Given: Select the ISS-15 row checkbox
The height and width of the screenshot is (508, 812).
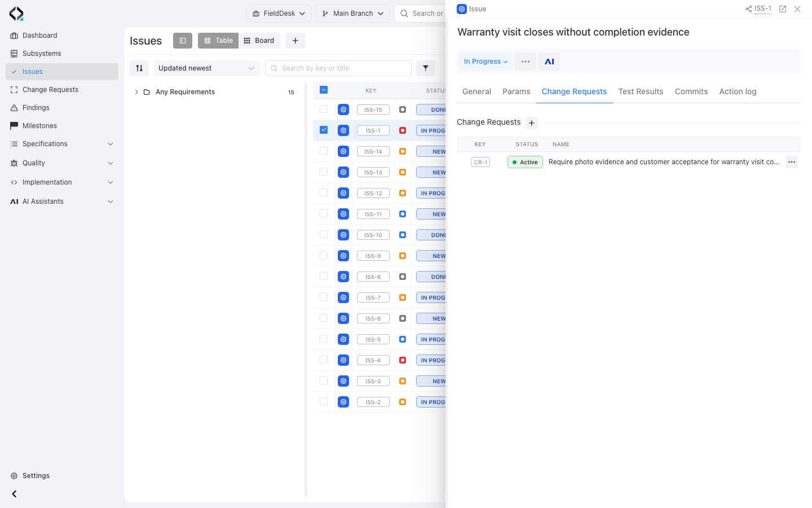Looking at the screenshot, I should [324, 109].
